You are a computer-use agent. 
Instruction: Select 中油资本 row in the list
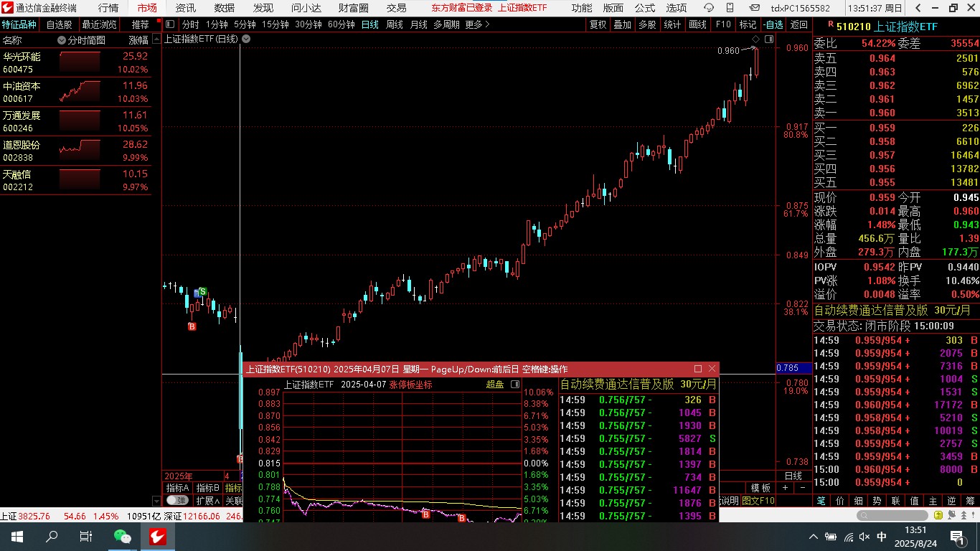pyautogui.click(x=75, y=93)
